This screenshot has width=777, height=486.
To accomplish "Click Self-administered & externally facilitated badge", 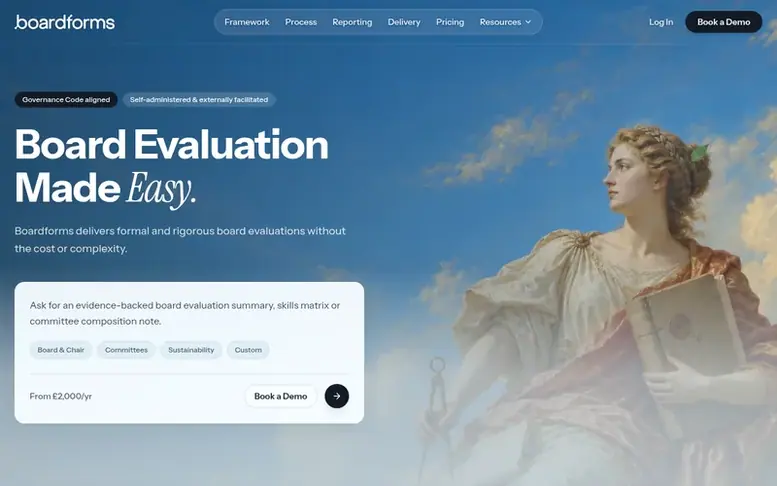I will 199,100.
